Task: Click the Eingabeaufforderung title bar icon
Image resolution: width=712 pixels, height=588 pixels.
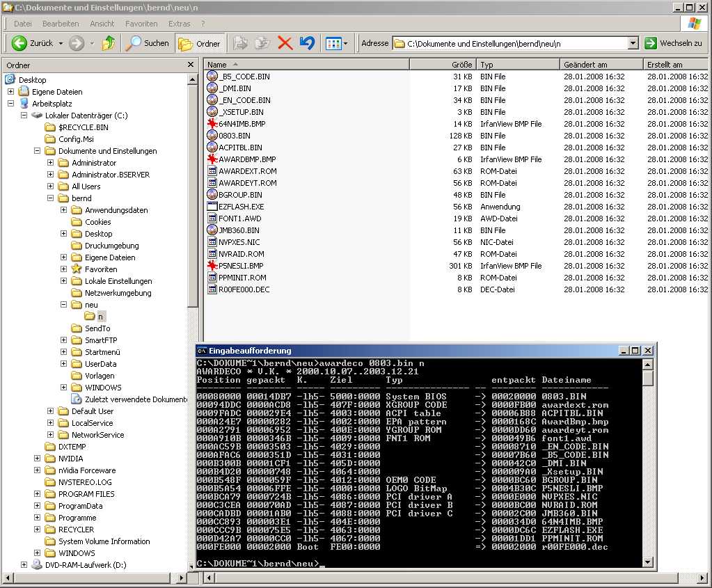Action: [x=202, y=351]
